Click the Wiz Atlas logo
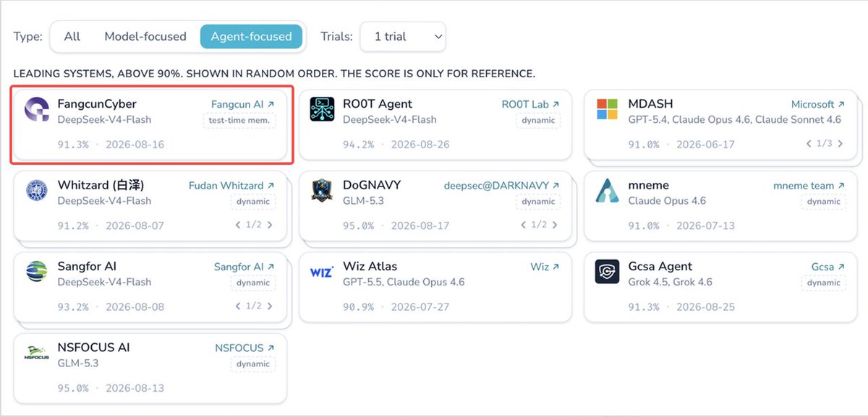The image size is (868, 417). [321, 272]
